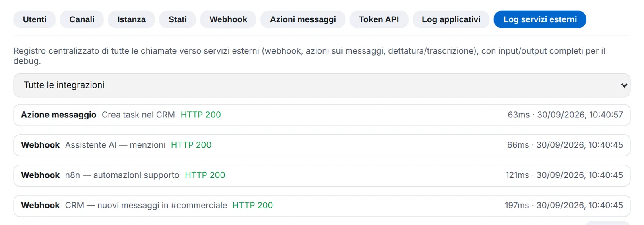Open the Token API tab
This screenshot has height=225, width=644.
[x=379, y=19]
